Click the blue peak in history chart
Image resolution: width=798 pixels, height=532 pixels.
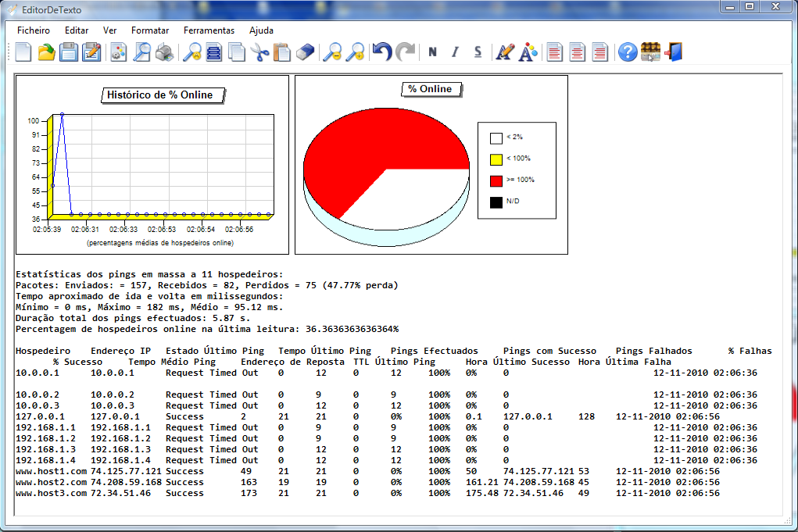62,115
